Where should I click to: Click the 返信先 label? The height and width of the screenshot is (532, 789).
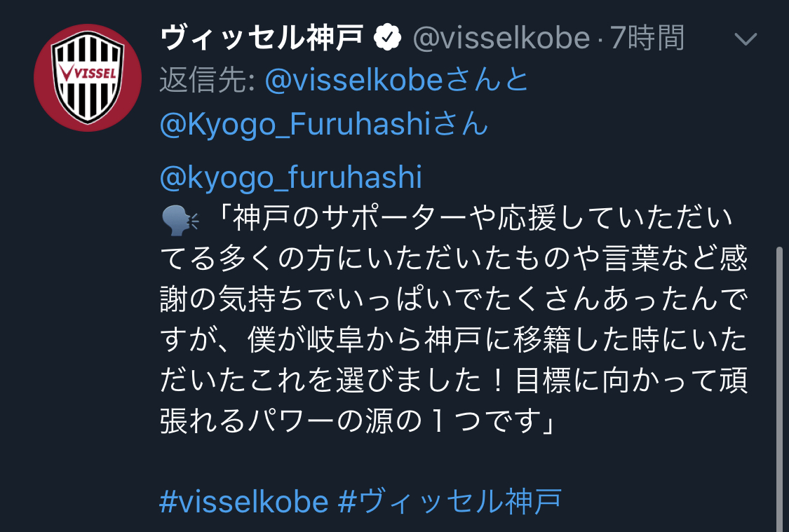[x=205, y=81]
